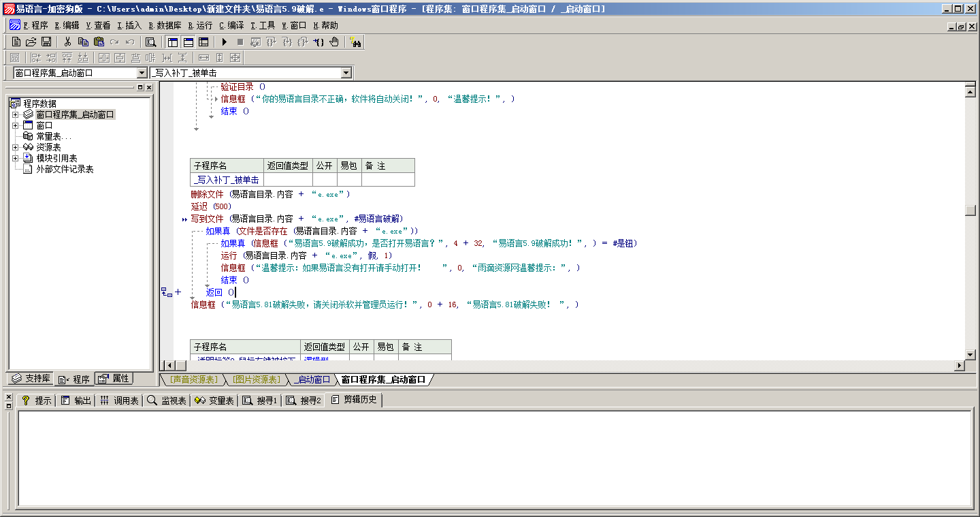Toggle the left work panel layout icon
Image resolution: width=980 pixels, height=517 pixels.
[x=173, y=42]
